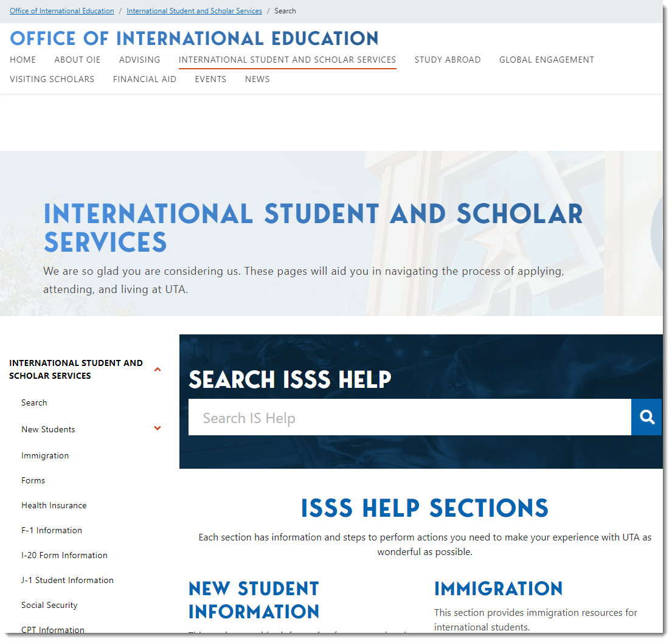The width and height of the screenshot is (672, 642).
Task: Open the New Student Information section heading
Action: coord(254,600)
